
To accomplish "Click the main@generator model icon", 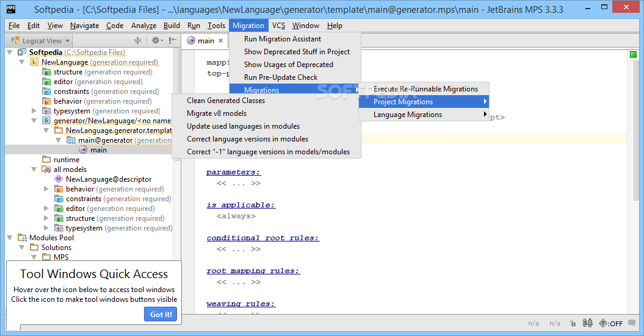I will point(71,140).
